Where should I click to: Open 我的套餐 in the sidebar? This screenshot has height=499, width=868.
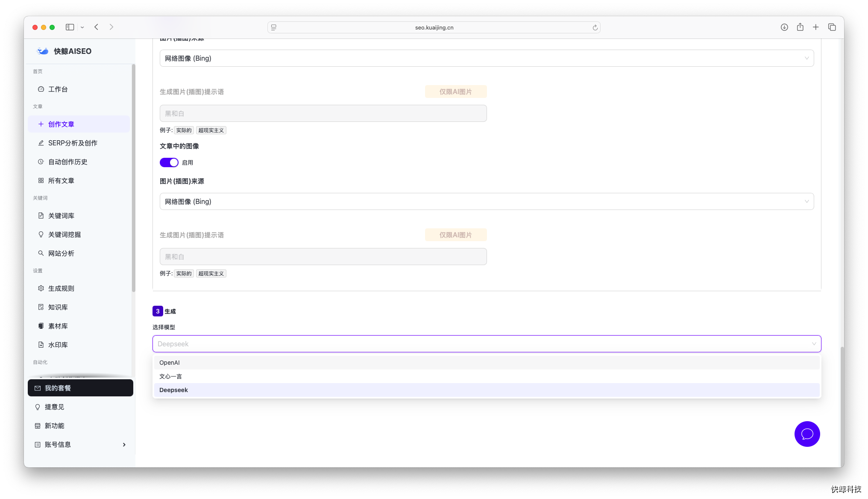click(x=80, y=388)
